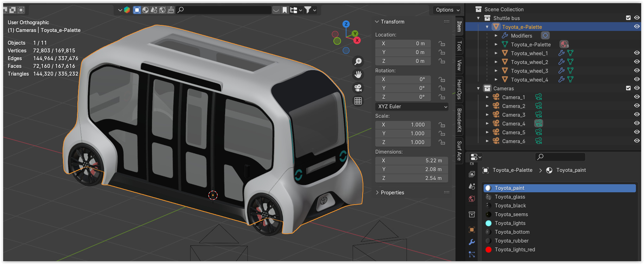Open the outliner filter funnel icon

[x=310, y=10]
